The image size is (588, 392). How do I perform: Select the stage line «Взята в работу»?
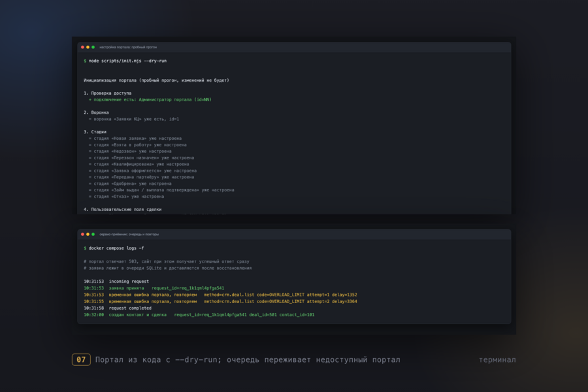point(138,145)
